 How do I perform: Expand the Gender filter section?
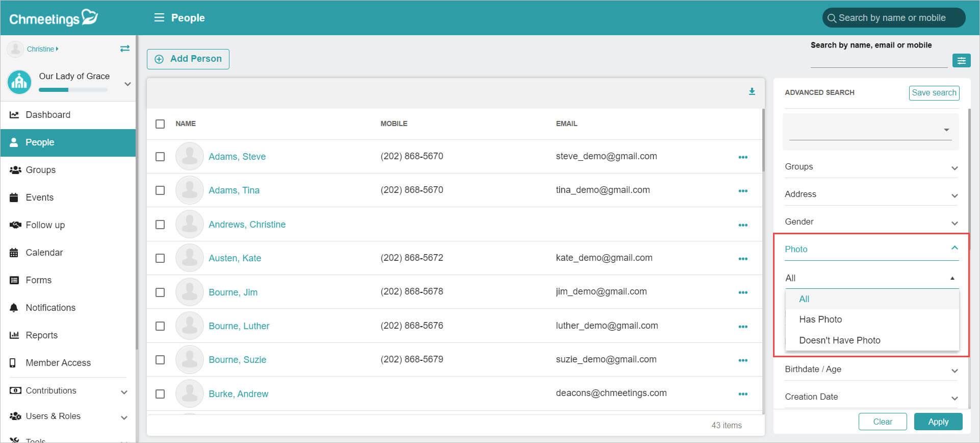871,222
